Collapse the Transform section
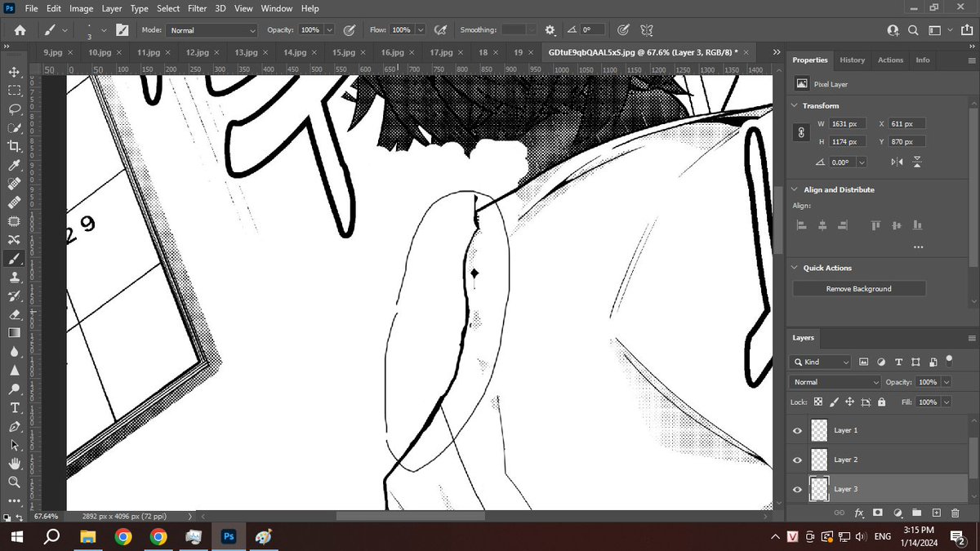 coord(795,106)
